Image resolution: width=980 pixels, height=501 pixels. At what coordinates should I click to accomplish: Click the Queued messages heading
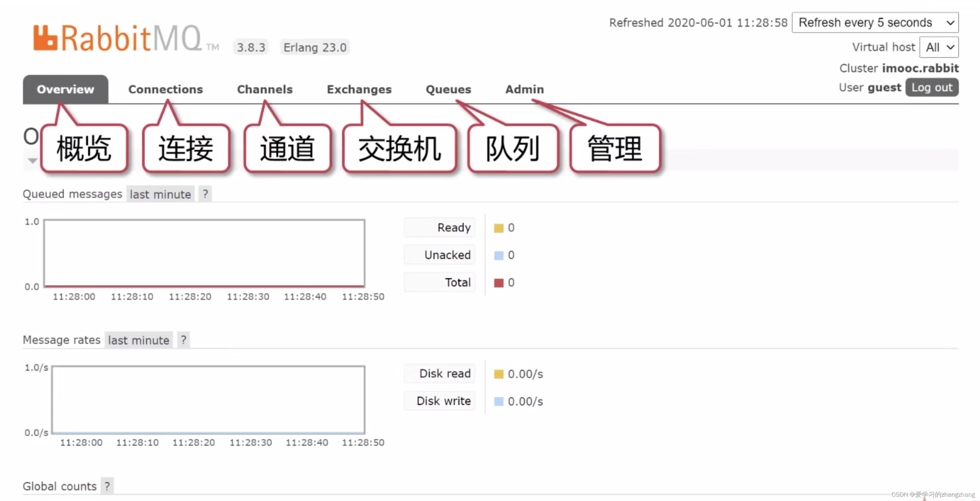click(72, 194)
